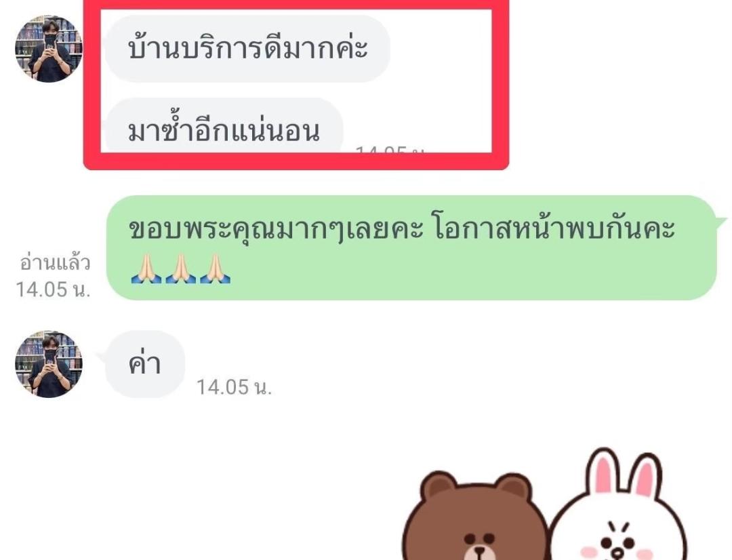Tap the text "ขอบพระคุณมากๆเลยคะ" in the green bubble
The width and height of the screenshot is (732, 560).
coord(276,229)
